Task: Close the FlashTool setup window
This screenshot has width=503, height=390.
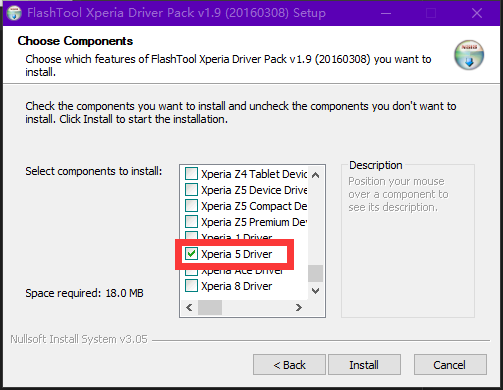Action: point(477,13)
